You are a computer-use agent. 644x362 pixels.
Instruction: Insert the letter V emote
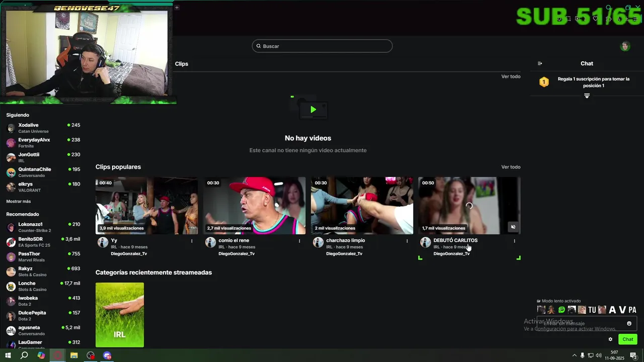click(x=622, y=310)
